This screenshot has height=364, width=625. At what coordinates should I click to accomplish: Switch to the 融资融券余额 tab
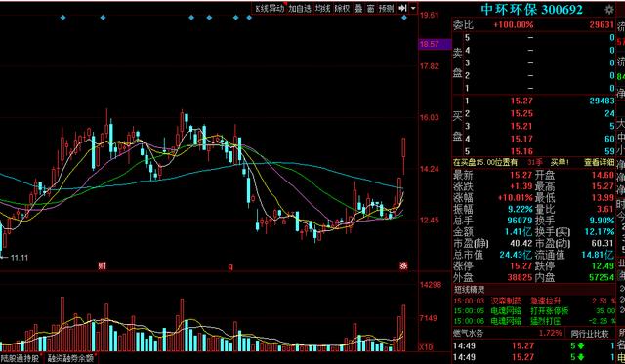tap(71, 358)
